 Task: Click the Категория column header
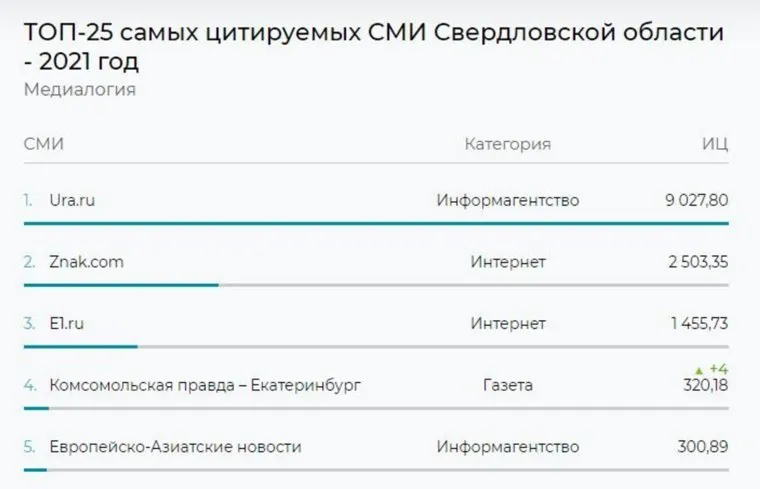[x=507, y=144]
